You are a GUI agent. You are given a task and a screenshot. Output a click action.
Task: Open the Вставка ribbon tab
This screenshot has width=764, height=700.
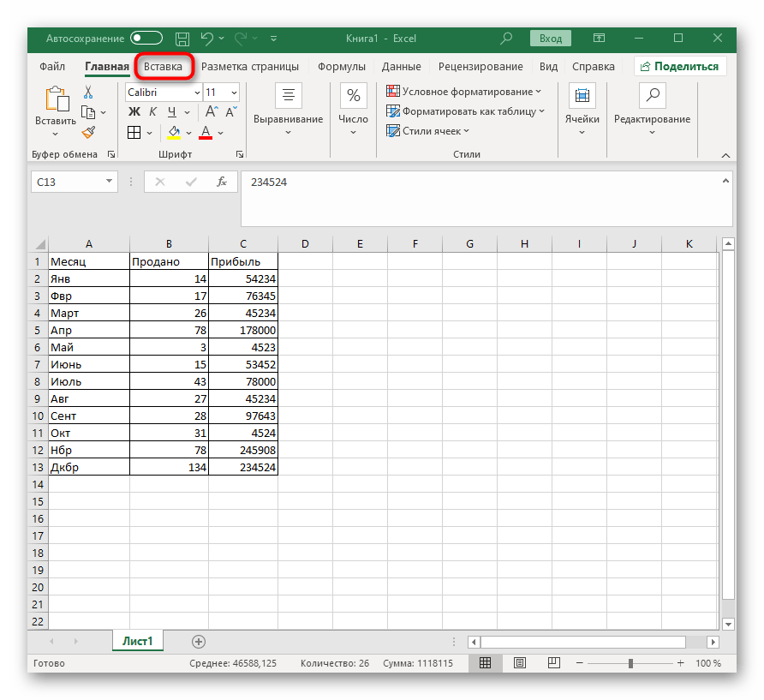click(163, 66)
